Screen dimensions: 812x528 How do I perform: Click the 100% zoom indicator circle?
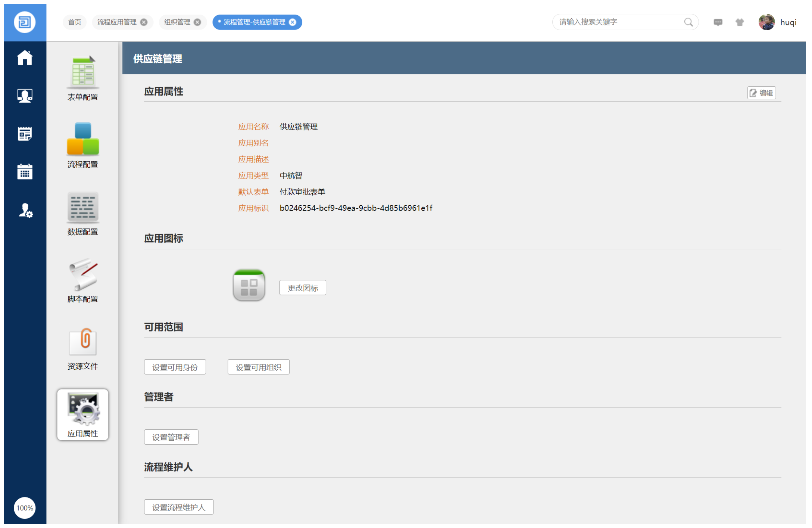pyautogui.click(x=25, y=508)
